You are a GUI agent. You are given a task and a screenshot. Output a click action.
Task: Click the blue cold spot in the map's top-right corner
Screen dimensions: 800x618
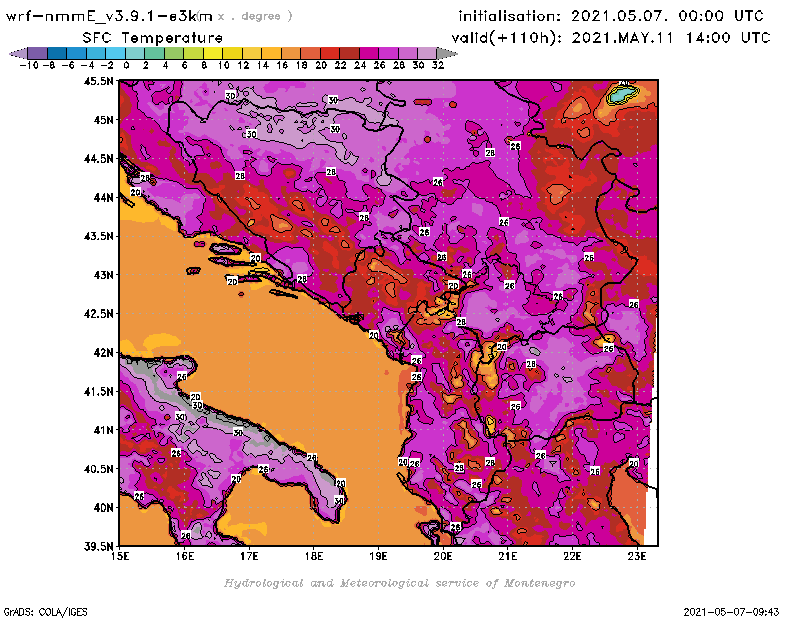coord(622,94)
